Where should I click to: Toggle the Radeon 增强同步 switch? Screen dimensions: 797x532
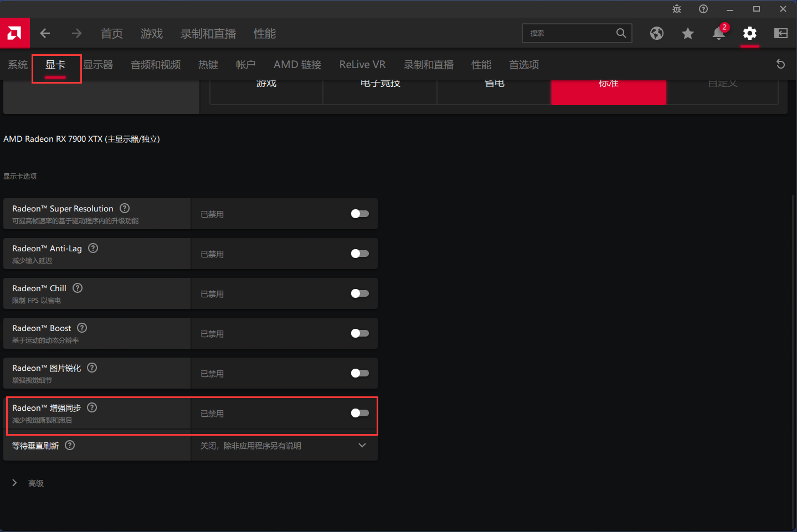tap(360, 413)
